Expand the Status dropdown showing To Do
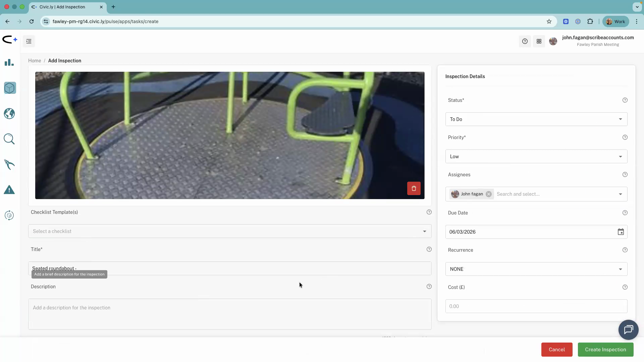The height and width of the screenshot is (362, 644). pyautogui.click(x=536, y=119)
